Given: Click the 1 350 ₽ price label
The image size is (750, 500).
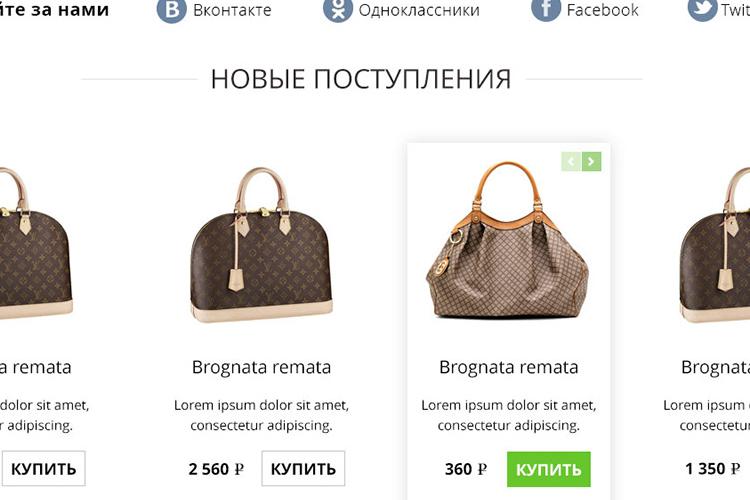Looking at the screenshot, I should (713, 469).
